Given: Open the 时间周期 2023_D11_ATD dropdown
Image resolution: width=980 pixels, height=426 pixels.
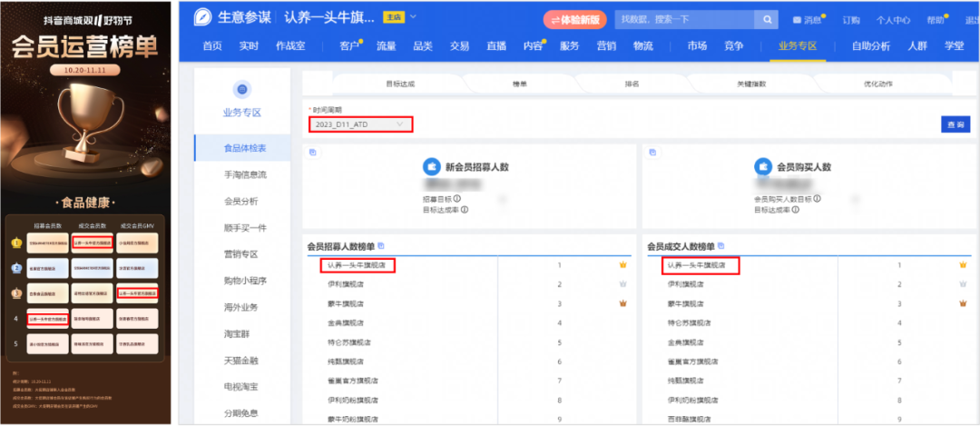Looking at the screenshot, I should [x=360, y=124].
